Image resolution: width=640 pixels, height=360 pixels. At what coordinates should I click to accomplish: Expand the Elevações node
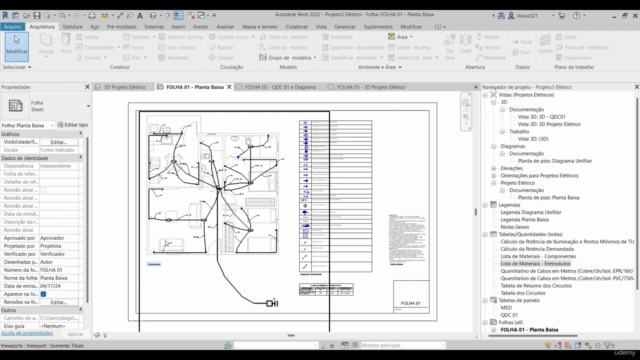click(x=493, y=168)
